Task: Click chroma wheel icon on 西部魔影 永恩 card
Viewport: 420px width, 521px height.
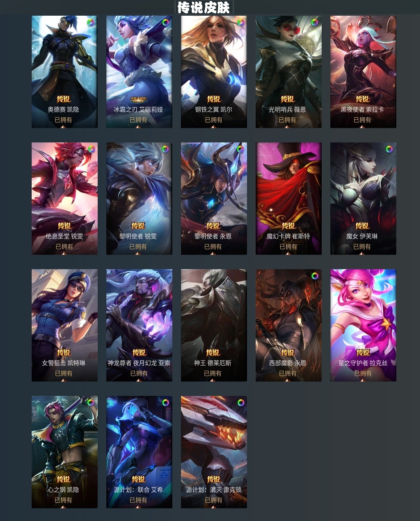Action: coord(315,276)
